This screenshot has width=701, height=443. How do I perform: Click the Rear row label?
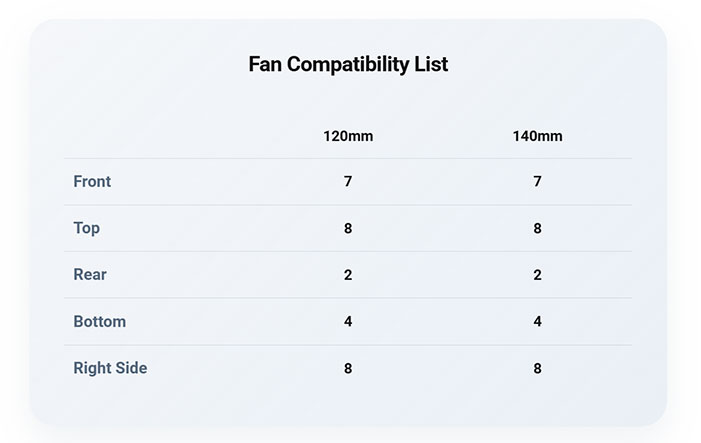coord(90,274)
